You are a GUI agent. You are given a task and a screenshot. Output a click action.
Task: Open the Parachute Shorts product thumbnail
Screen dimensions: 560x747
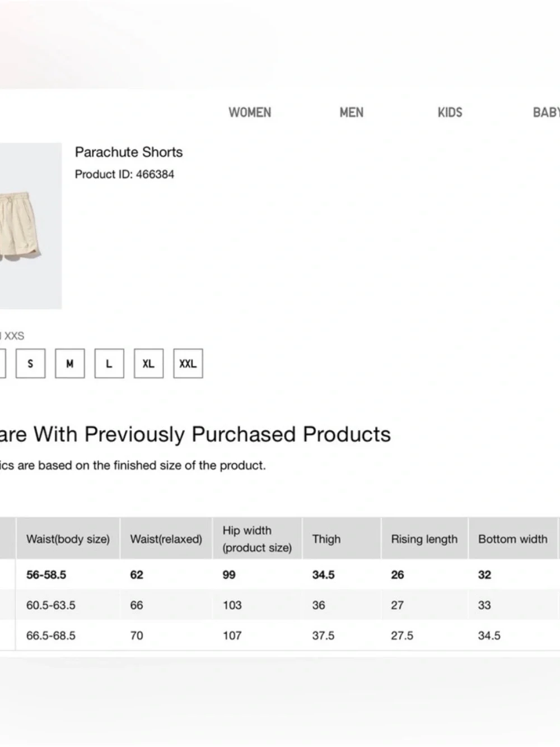pyautogui.click(x=31, y=226)
